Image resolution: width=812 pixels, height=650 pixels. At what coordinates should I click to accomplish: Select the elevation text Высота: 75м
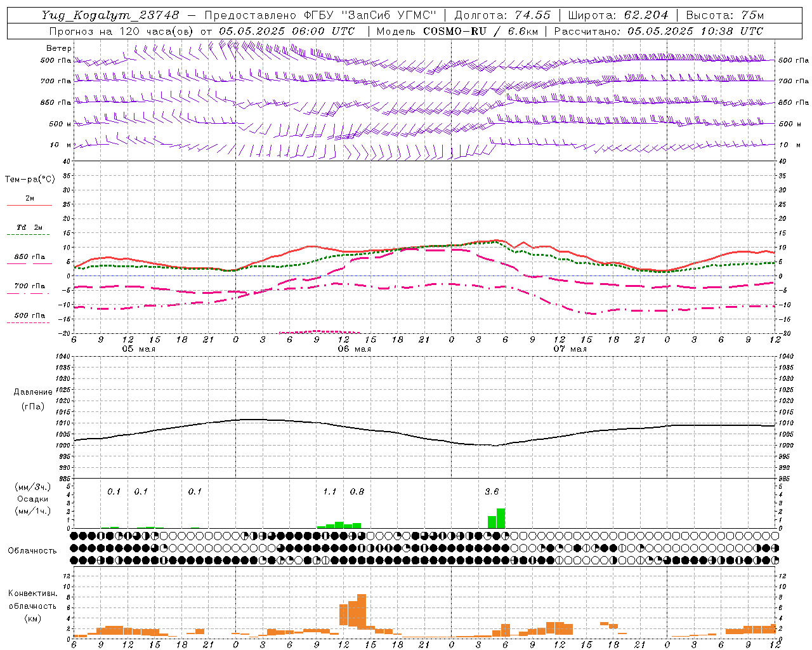[x=724, y=15]
